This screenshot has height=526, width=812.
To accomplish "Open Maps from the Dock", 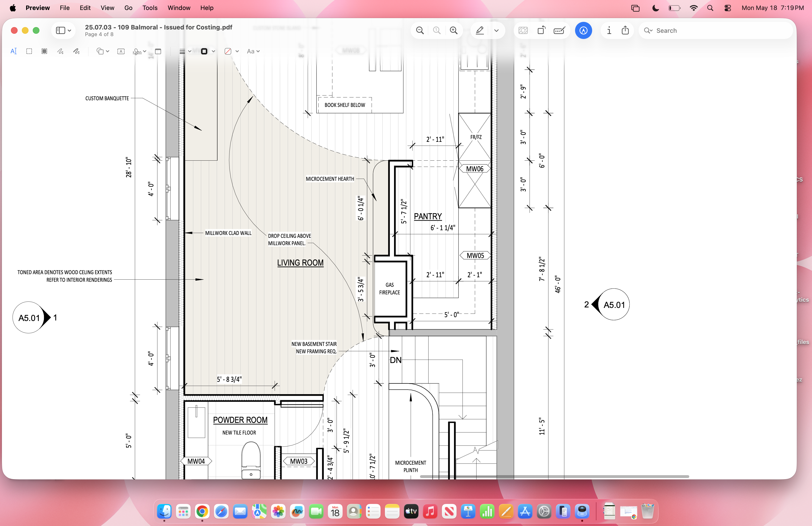I will pos(259,511).
